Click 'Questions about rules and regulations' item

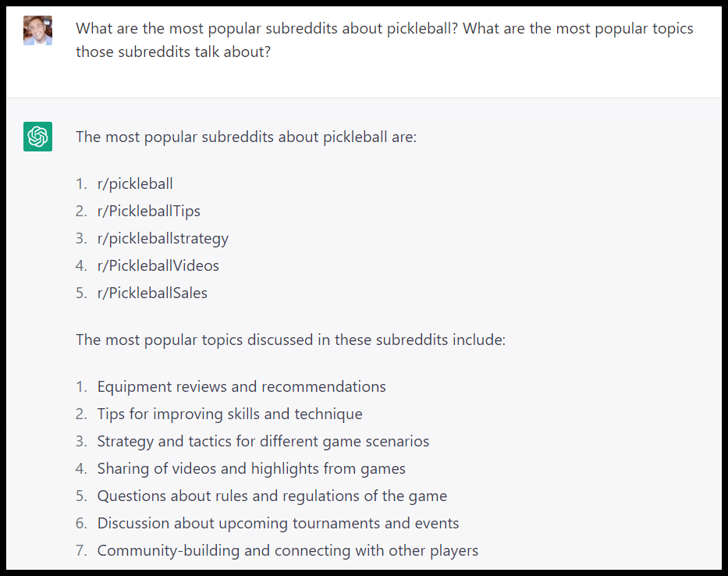[x=272, y=496]
